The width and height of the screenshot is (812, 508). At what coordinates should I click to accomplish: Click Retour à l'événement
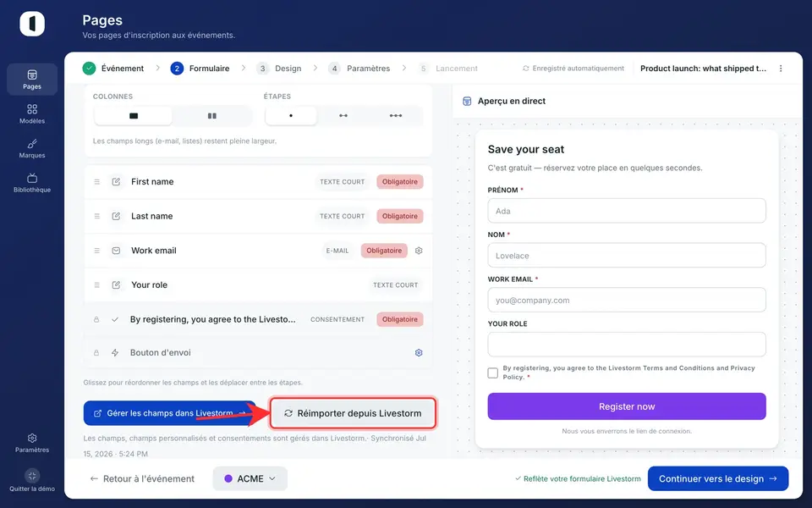142,478
